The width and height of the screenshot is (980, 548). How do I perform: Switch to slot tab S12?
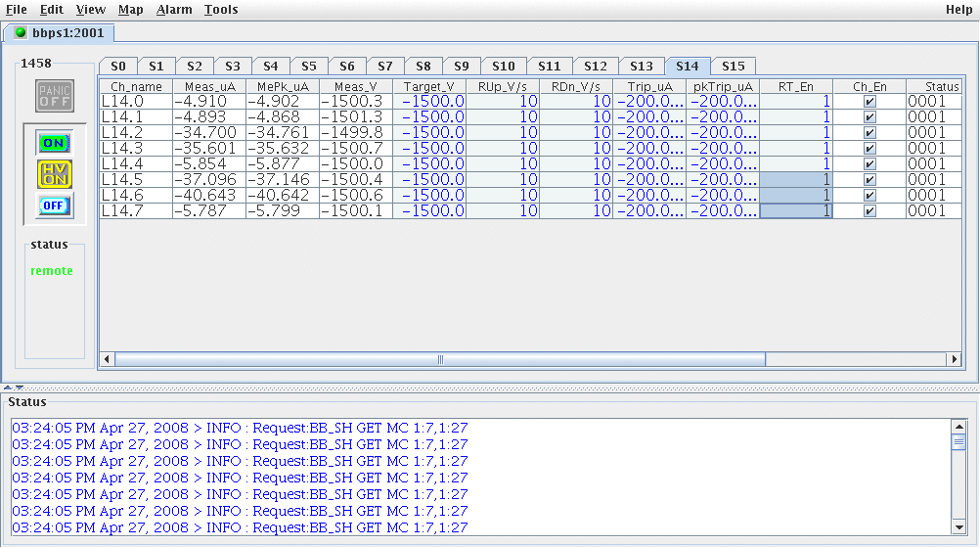point(595,67)
